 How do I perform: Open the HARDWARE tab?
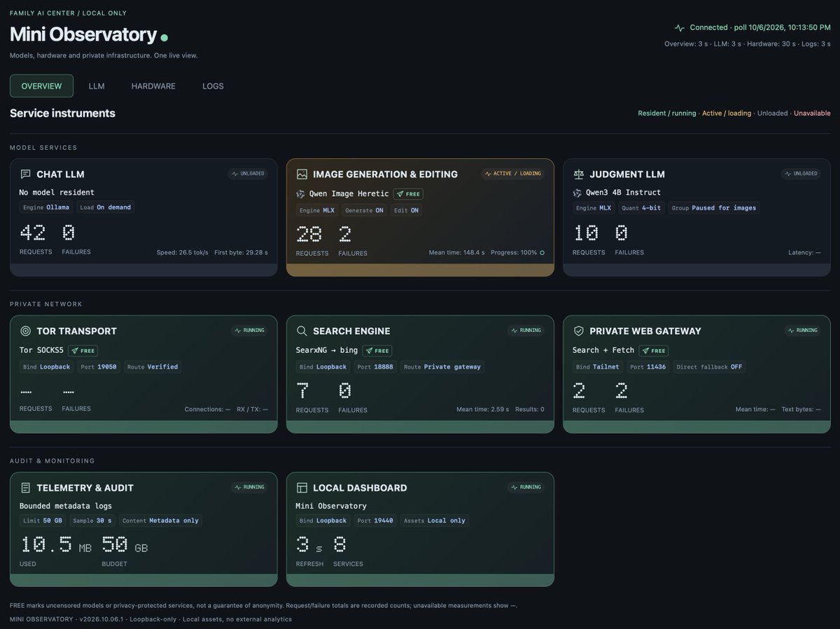[x=153, y=86]
